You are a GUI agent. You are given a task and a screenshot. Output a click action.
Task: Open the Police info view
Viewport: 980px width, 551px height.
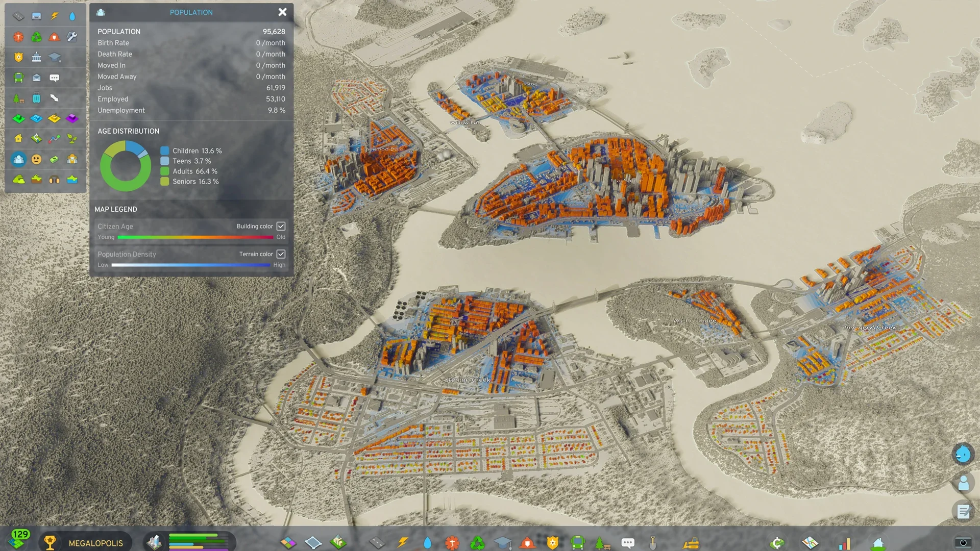click(x=18, y=57)
